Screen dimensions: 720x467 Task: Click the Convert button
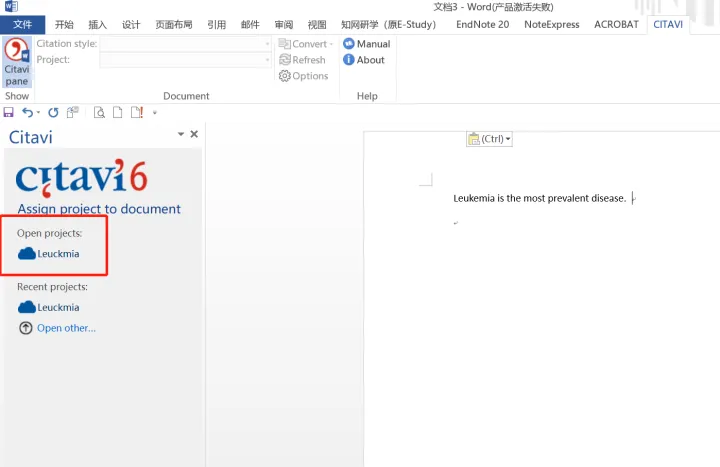click(303, 44)
